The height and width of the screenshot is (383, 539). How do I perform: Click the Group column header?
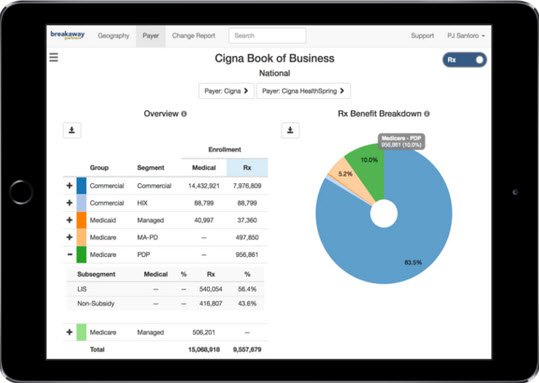[x=99, y=168]
